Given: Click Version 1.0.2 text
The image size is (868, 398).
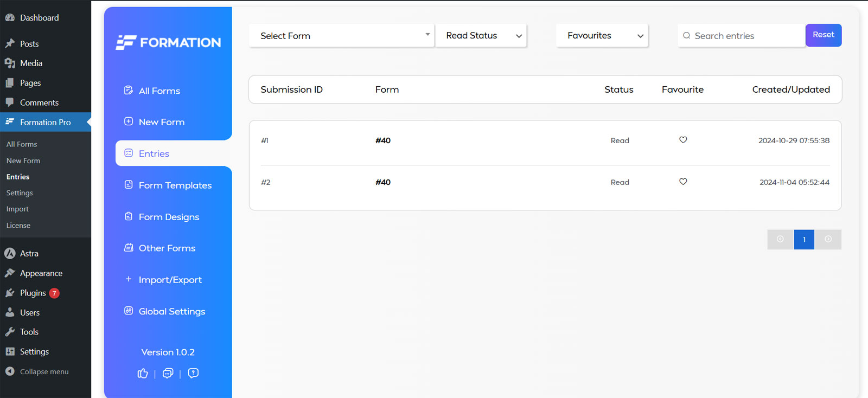Looking at the screenshot, I should coord(168,352).
